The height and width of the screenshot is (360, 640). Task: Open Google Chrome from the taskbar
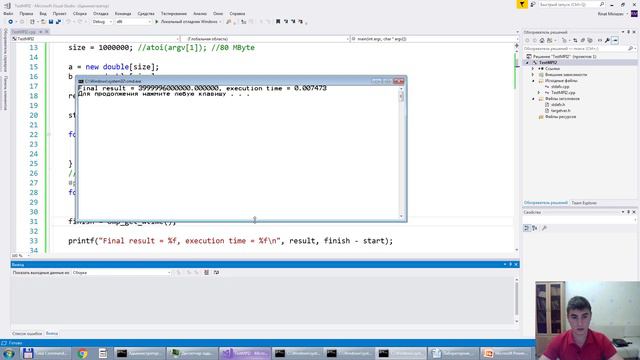(x=83, y=353)
